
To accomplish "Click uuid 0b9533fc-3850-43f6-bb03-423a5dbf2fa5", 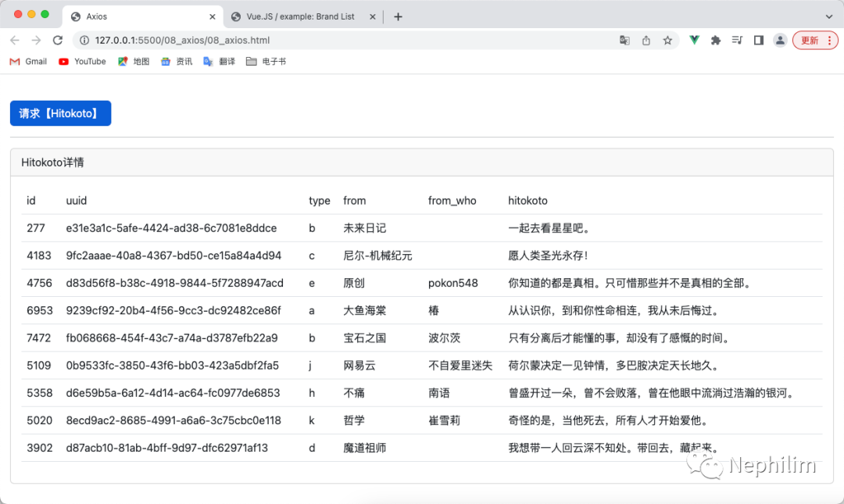I will tap(172, 366).
